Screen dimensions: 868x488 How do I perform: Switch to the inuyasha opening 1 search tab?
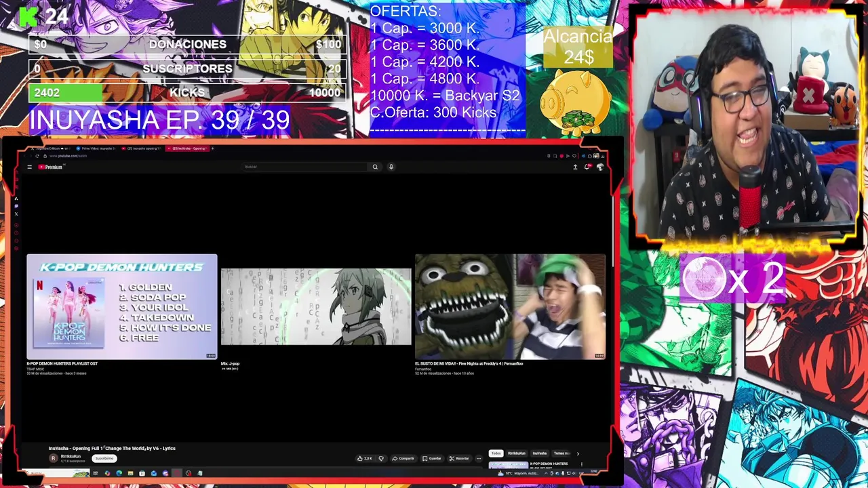141,148
